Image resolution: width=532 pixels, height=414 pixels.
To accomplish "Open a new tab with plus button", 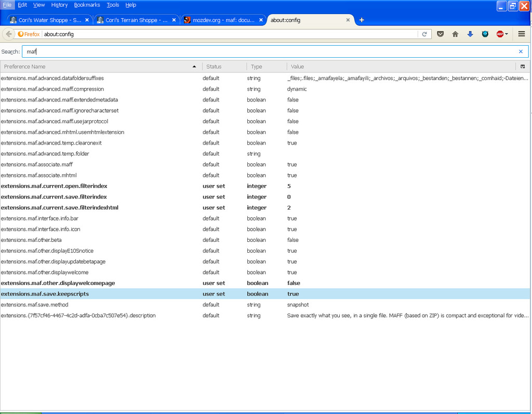I will click(362, 20).
